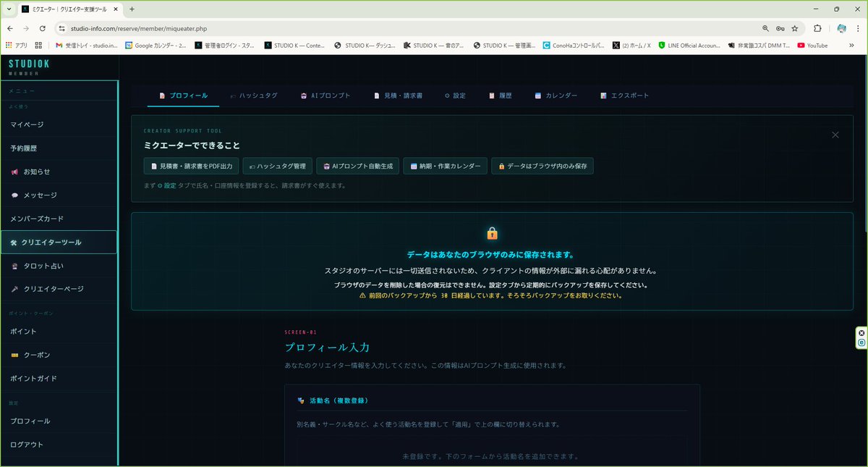
Task: Open お知らせ in the sidebar
Action: 59,172
